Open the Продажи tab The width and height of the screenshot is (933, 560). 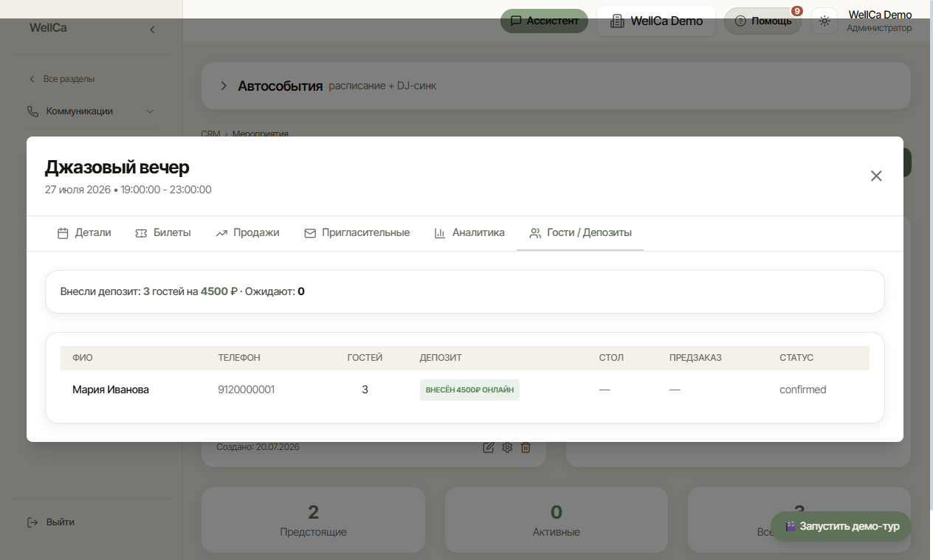(x=247, y=232)
